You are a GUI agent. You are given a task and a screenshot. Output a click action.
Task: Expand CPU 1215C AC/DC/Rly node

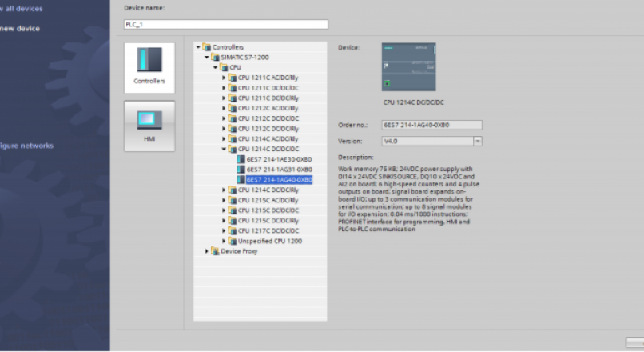coord(224,200)
